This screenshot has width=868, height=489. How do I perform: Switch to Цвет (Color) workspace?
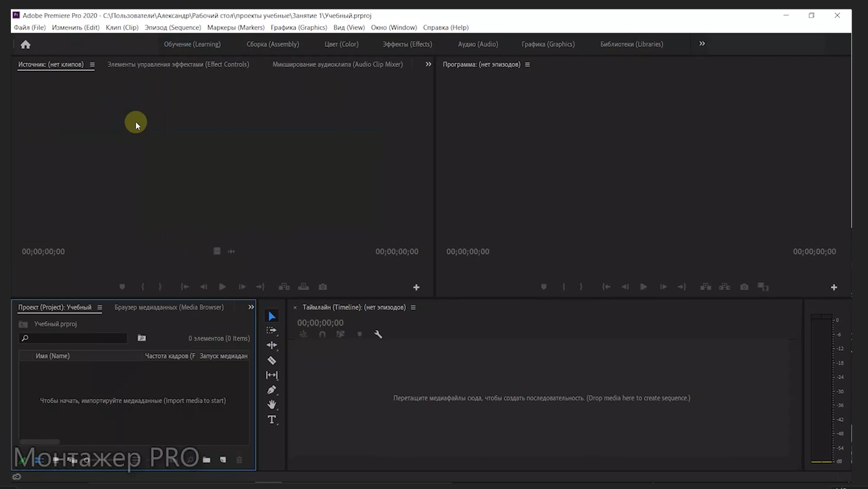pos(341,44)
